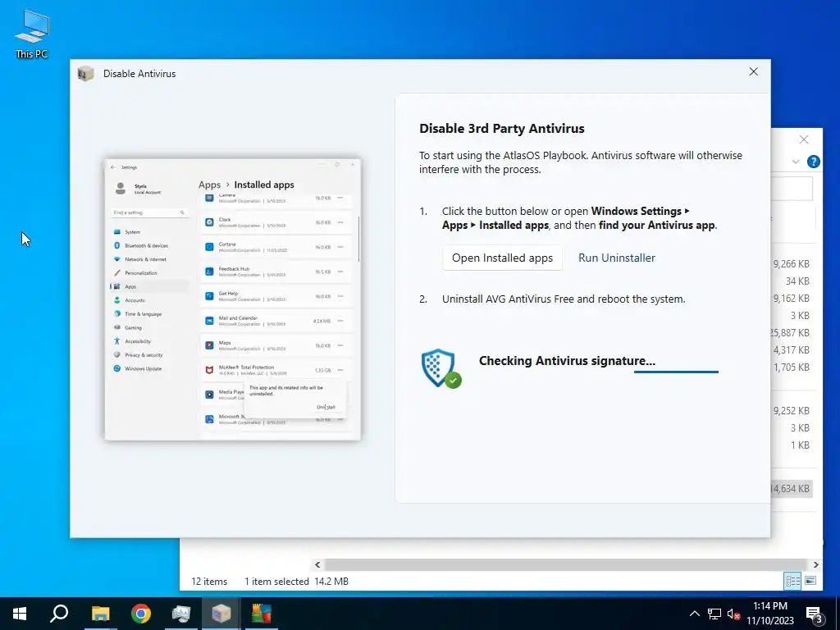Viewport: 840px width, 630px height.
Task: Open File Explorer from taskbar
Action: (x=100, y=614)
